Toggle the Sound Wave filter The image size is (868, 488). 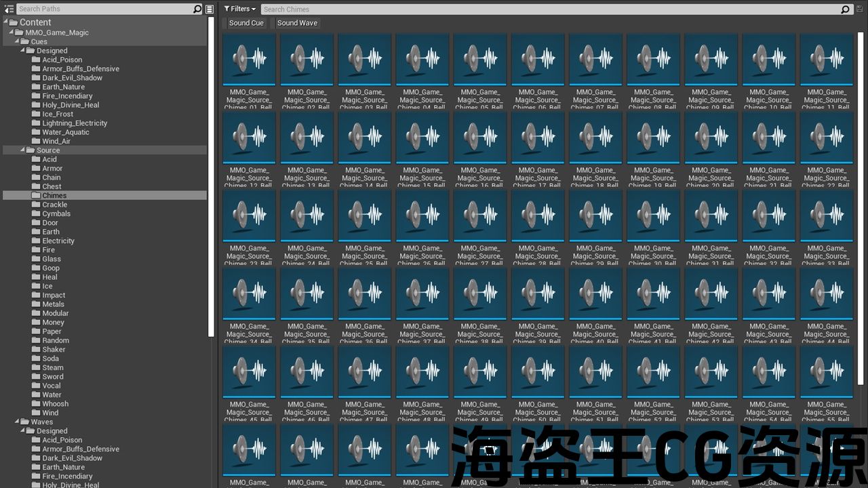[297, 23]
